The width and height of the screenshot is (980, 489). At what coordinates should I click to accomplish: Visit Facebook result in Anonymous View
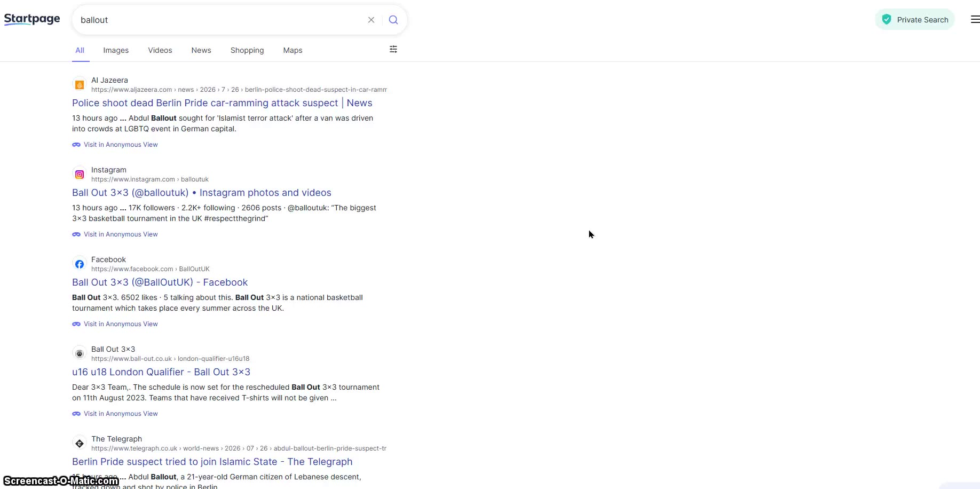click(115, 324)
